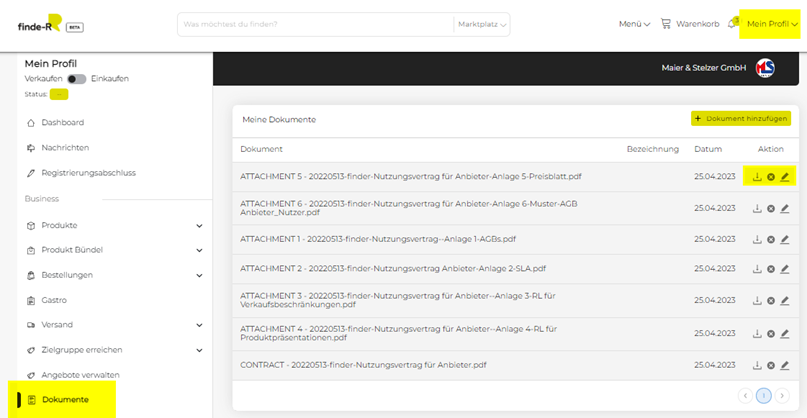Screen dimensions: 807x418
Task: Delete the ATTACHMENT 1 AGBs document
Action: pos(770,239)
